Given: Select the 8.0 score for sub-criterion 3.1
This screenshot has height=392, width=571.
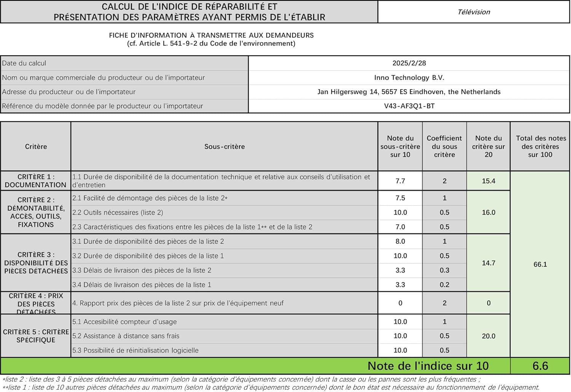Looking at the screenshot, I should click(x=400, y=241).
